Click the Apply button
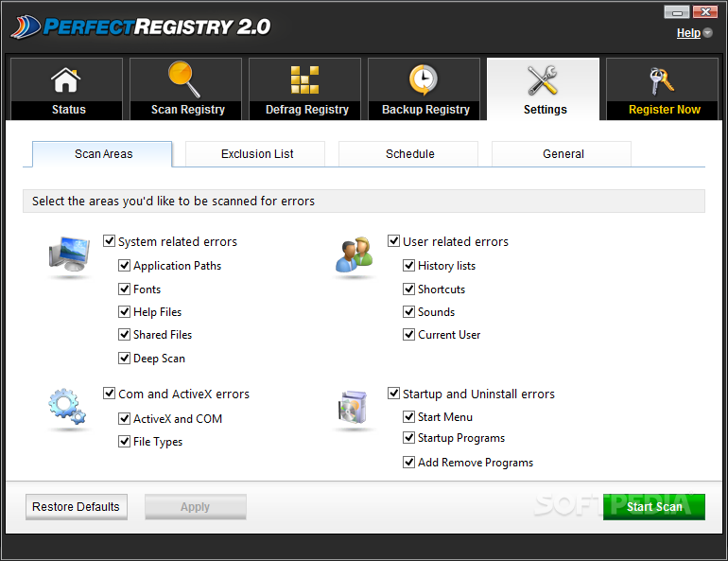 point(196,507)
